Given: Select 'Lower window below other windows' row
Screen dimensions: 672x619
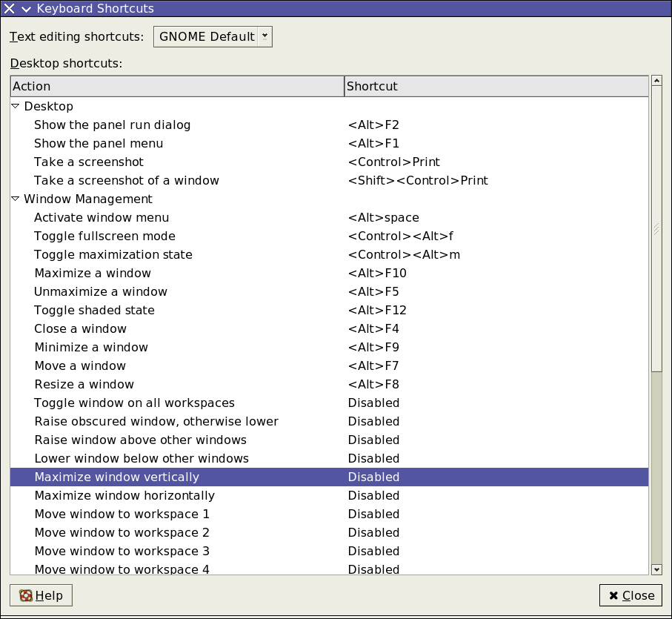Looking at the screenshot, I should pyautogui.click(x=329, y=458).
